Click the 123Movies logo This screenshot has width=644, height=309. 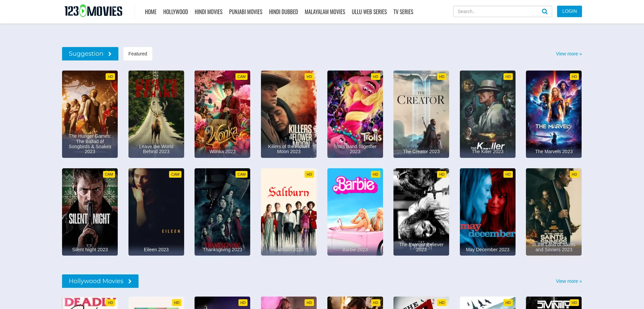pyautogui.click(x=94, y=11)
